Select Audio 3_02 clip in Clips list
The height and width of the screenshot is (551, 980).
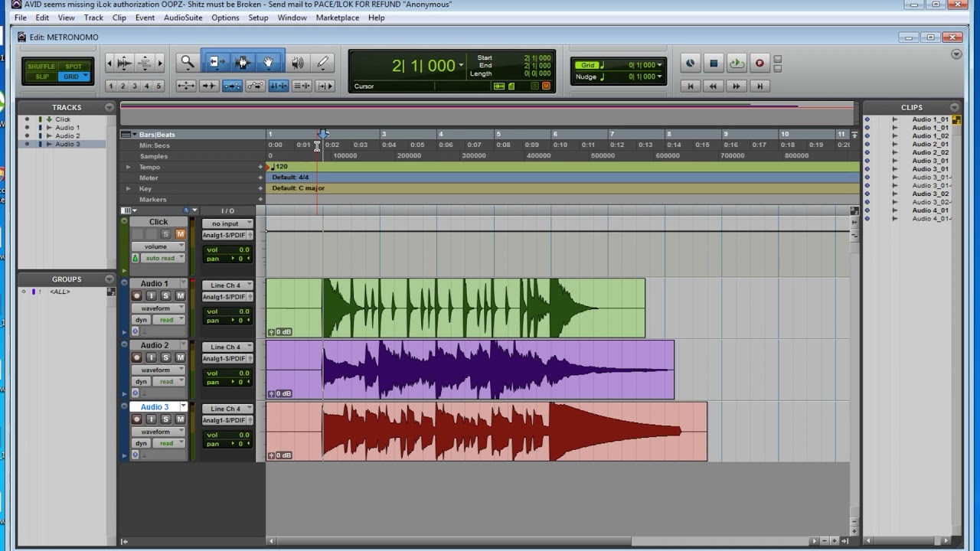(931, 194)
